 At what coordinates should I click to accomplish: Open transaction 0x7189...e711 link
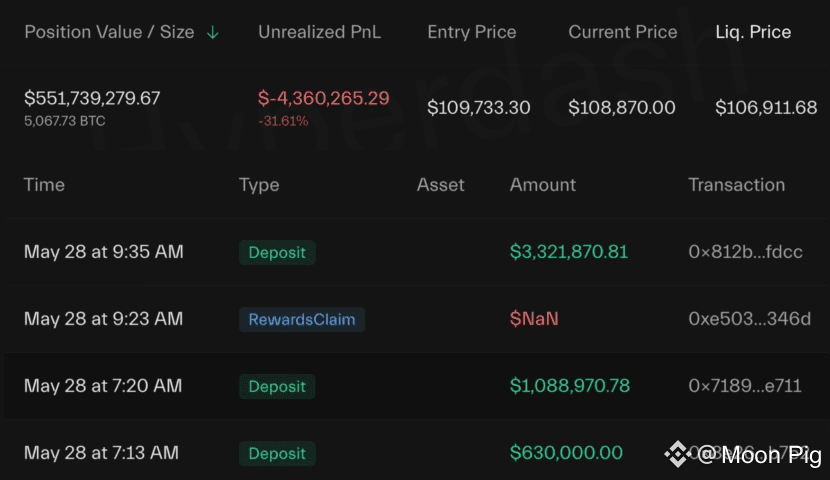[x=745, y=386]
